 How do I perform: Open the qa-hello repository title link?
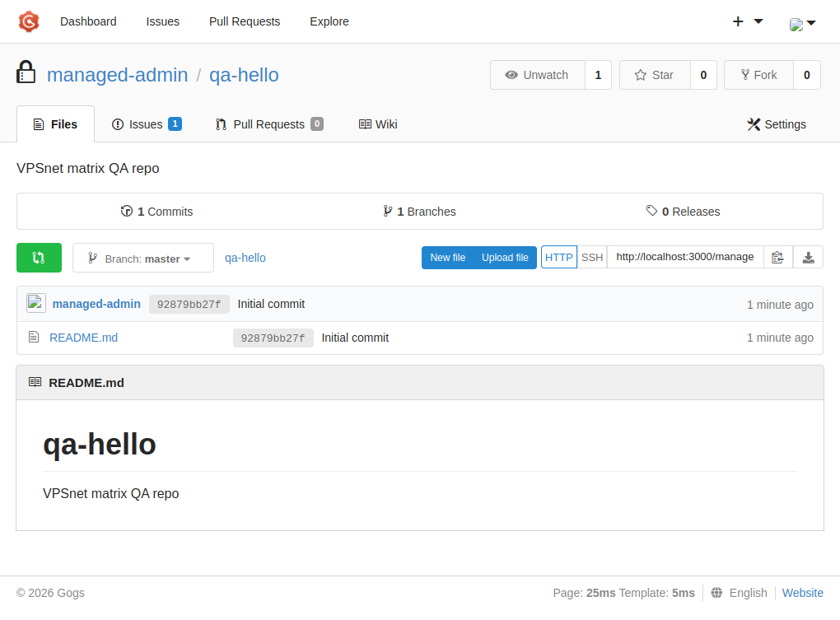point(244,75)
